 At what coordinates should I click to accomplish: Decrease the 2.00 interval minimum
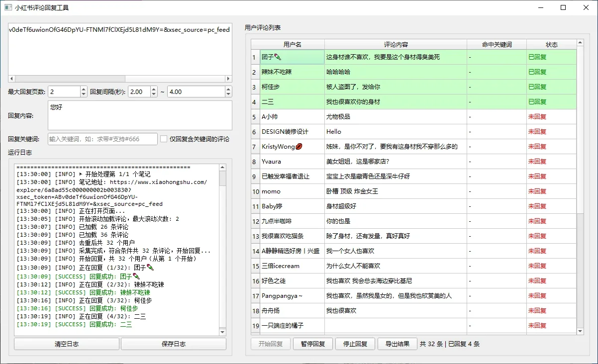(x=154, y=94)
